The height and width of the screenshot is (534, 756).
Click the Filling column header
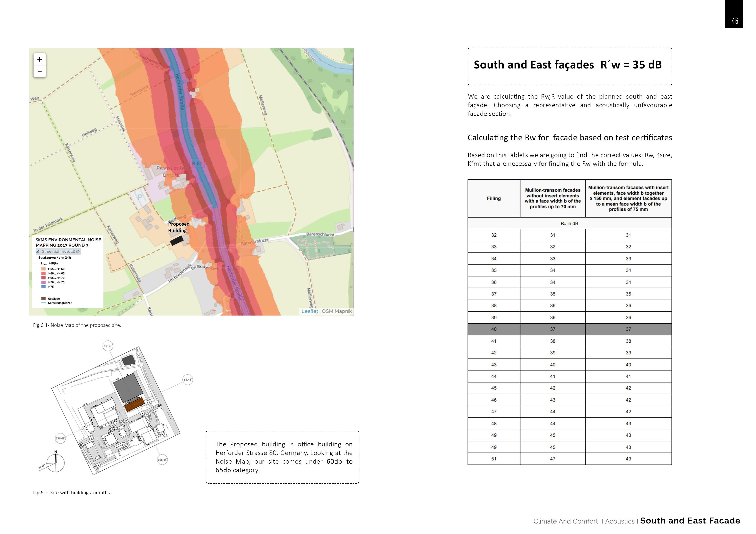tap(494, 198)
